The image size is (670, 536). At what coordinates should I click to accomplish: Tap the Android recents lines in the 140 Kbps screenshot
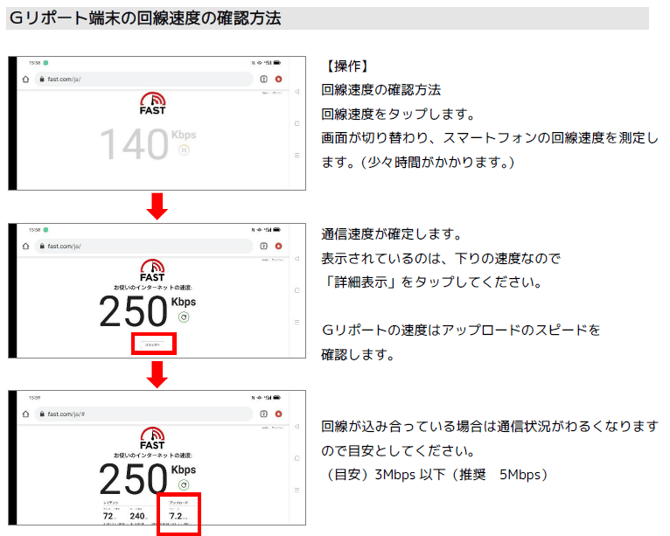tap(297, 156)
